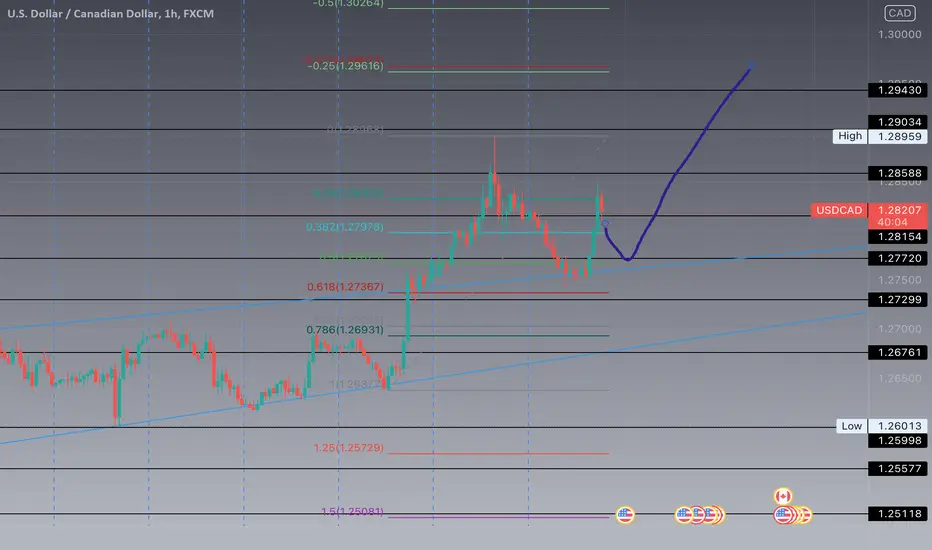Click the 1.26013 low price value
This screenshot has height=550, width=932.
899,426
